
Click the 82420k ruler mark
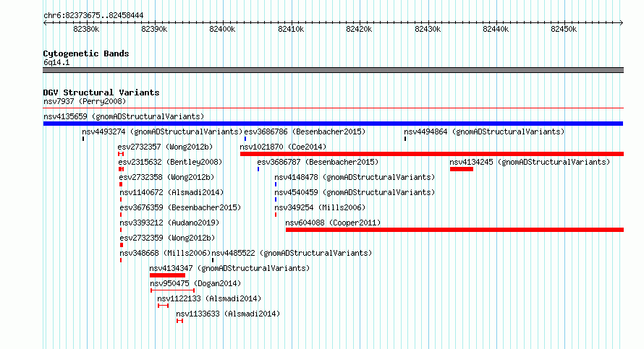[360, 29]
